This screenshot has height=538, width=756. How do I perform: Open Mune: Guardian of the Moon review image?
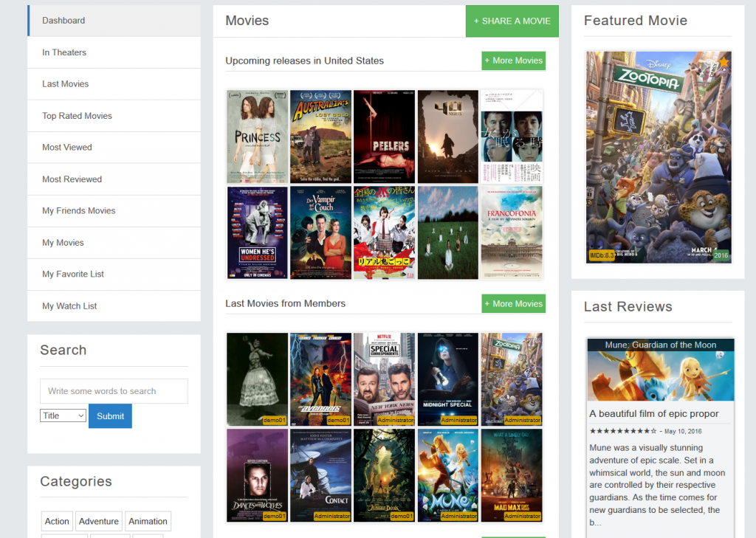[661, 370]
